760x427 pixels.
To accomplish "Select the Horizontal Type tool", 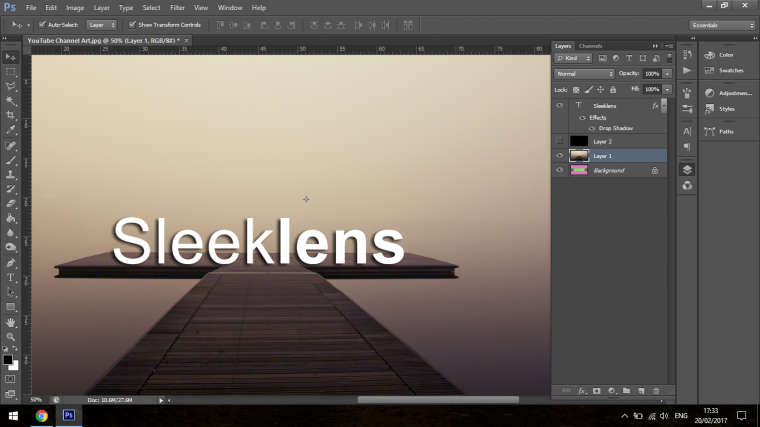I will [x=10, y=278].
